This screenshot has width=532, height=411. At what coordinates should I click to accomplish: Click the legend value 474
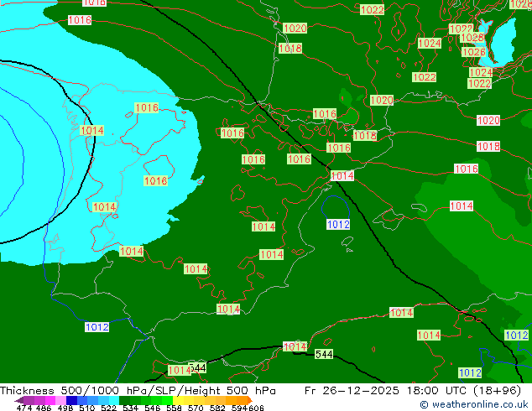pyautogui.click(x=24, y=408)
